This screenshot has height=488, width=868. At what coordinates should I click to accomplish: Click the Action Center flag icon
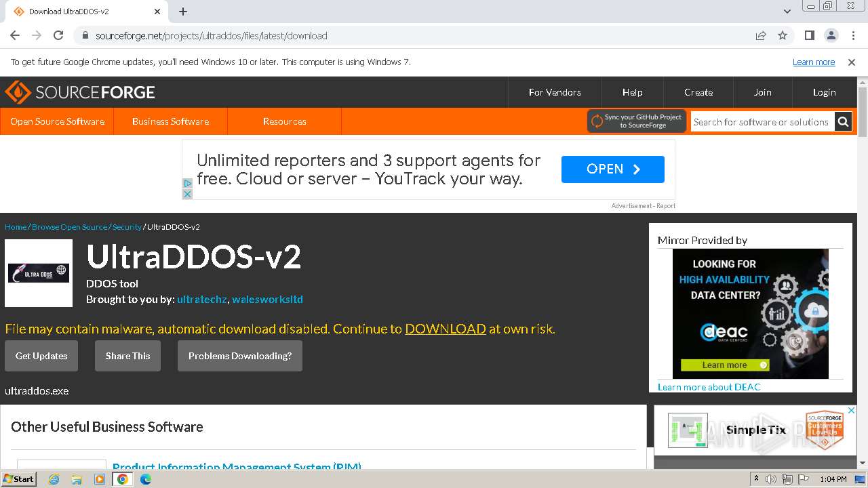point(802,479)
